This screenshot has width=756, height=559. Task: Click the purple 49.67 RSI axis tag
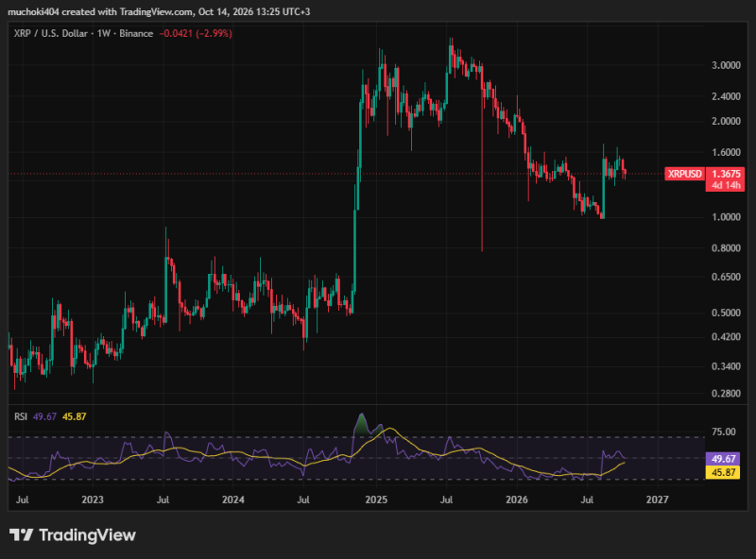click(723, 459)
